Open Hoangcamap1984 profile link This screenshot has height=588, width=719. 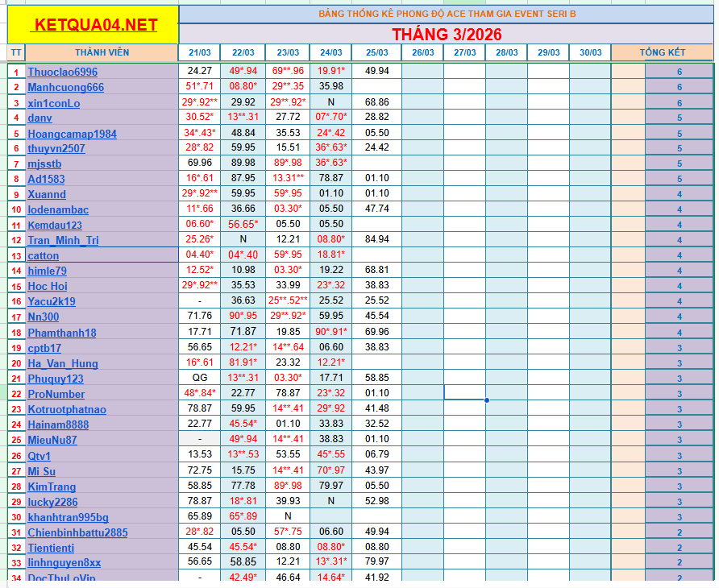72,134
